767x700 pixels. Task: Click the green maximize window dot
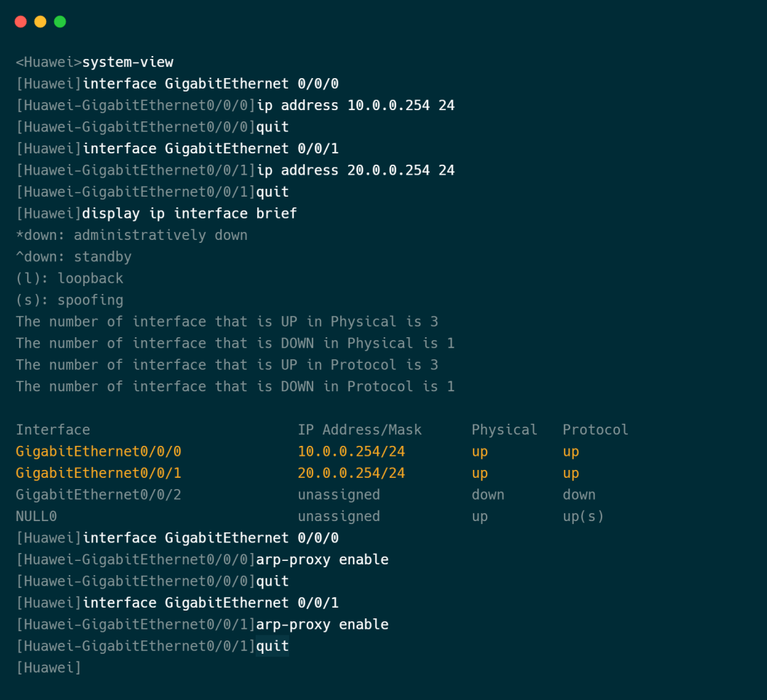click(60, 21)
